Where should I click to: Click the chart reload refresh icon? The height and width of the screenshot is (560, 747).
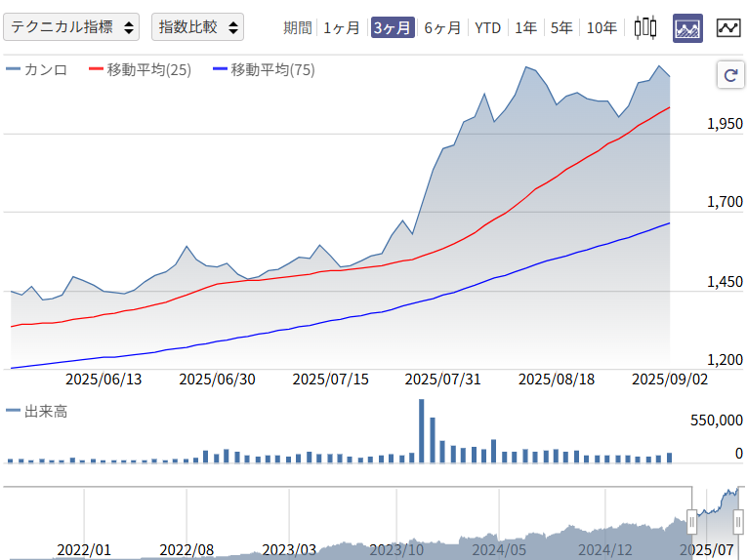click(x=730, y=75)
